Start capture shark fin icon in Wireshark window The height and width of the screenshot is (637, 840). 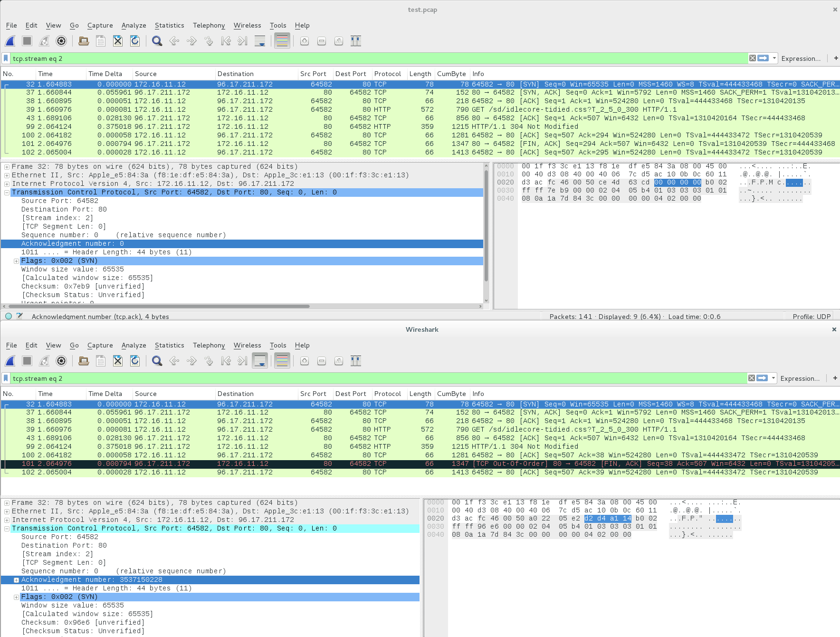pos(10,361)
